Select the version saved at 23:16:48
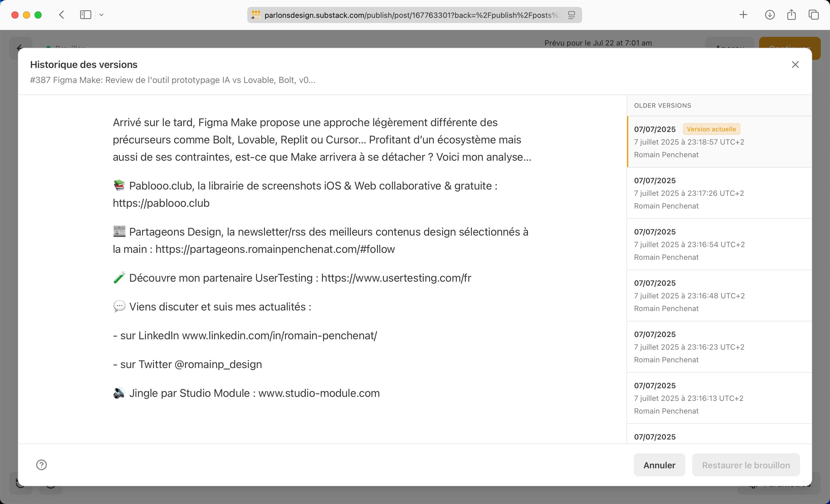 pyautogui.click(x=719, y=295)
